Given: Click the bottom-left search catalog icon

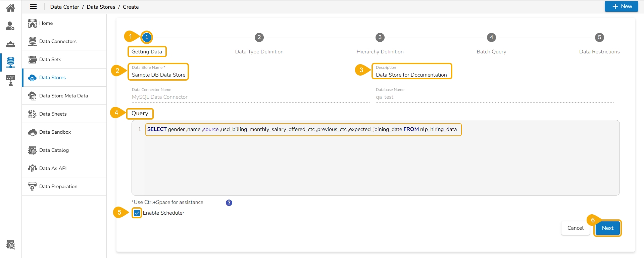Looking at the screenshot, I should pyautogui.click(x=11, y=245).
